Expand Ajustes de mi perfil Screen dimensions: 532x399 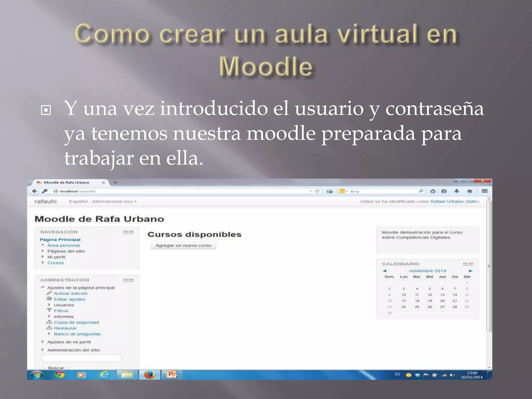tap(43, 342)
